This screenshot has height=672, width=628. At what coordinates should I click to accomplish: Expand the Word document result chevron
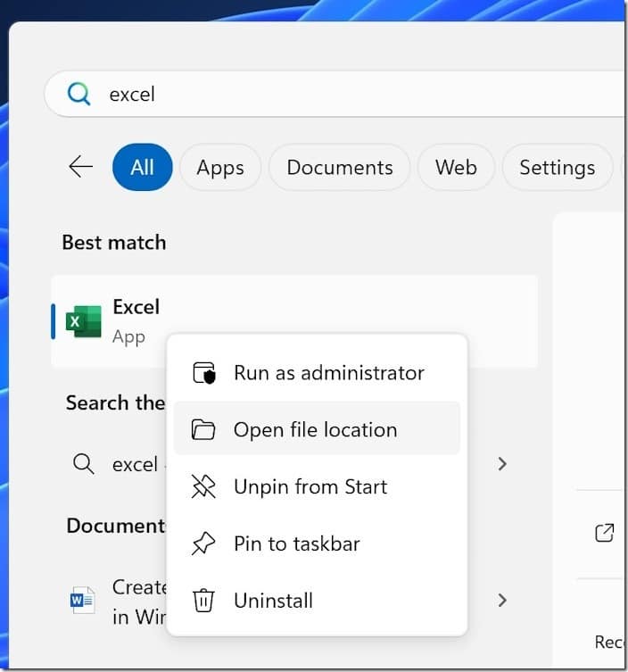[502, 601]
